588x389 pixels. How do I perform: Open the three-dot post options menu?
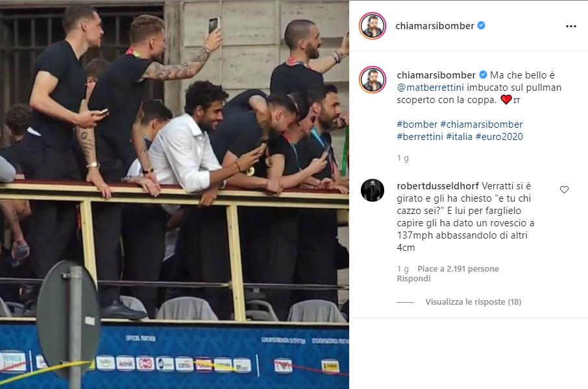pos(570,26)
